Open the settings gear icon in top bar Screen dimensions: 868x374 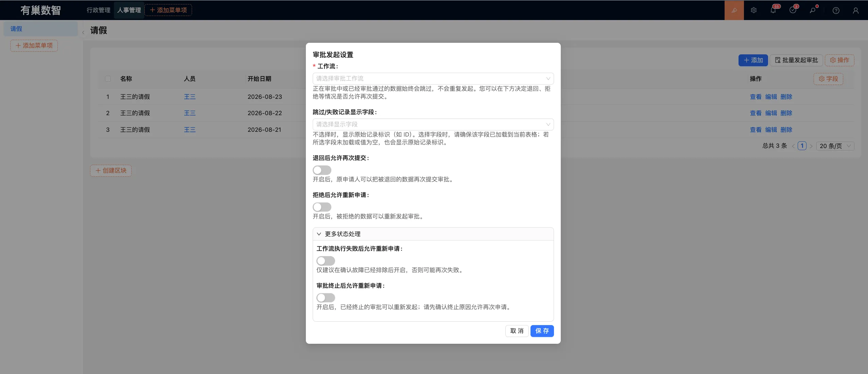(753, 10)
